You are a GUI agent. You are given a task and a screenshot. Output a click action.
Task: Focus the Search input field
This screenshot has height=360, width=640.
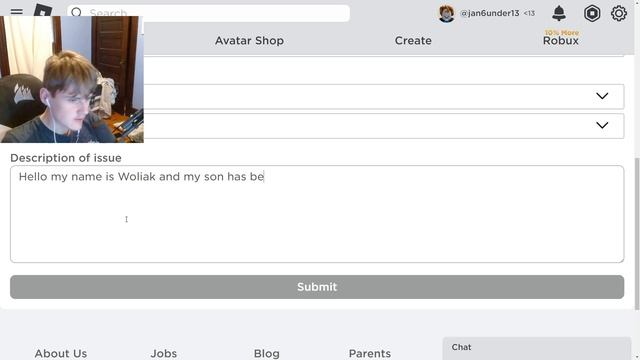pos(208,13)
